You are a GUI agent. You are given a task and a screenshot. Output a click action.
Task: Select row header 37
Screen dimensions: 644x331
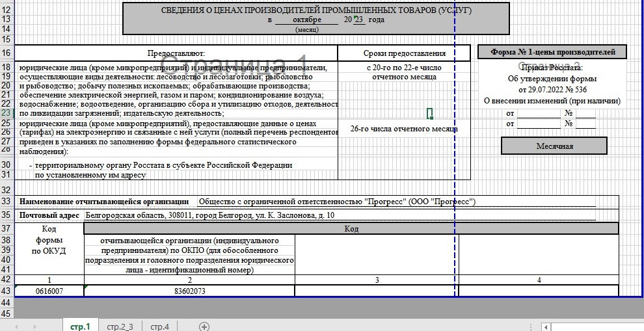pyautogui.click(x=7, y=228)
